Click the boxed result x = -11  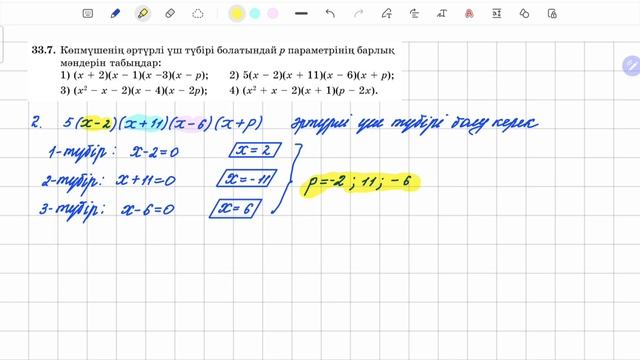[247, 178]
